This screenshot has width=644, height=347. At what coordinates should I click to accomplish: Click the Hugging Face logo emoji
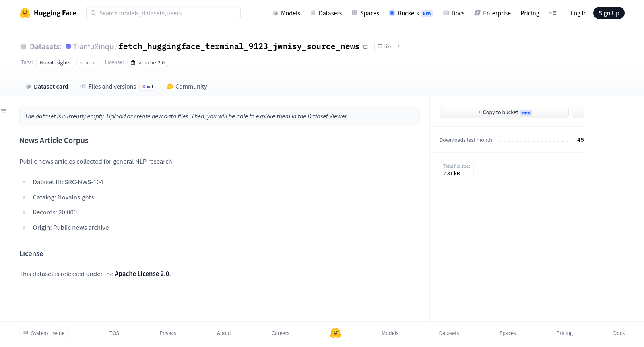click(x=25, y=13)
